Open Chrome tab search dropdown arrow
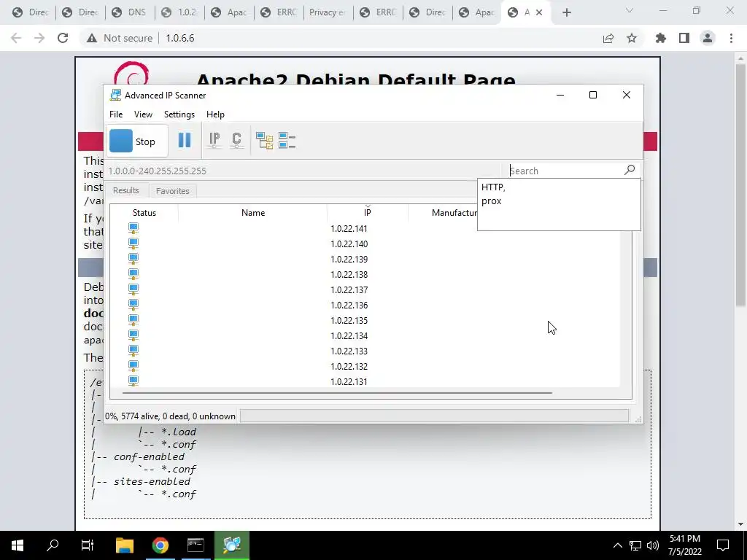Image resolution: width=747 pixels, height=560 pixels. pos(630,10)
